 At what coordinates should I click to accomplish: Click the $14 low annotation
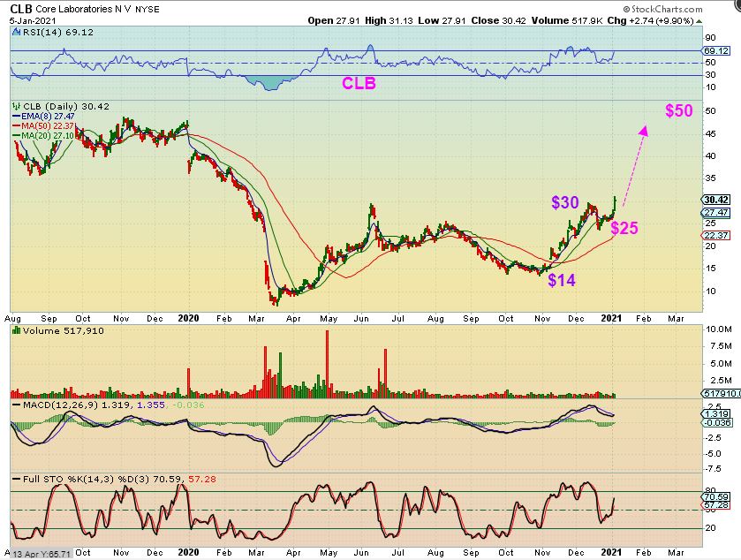tap(562, 281)
